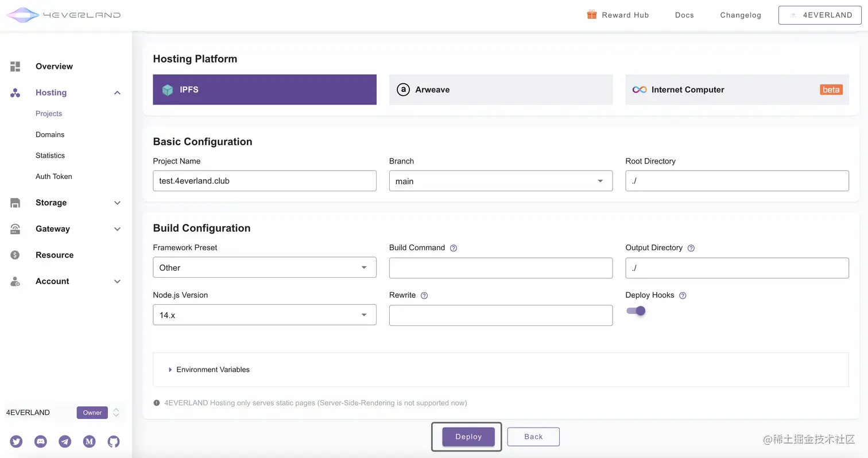Open Medium social link icon
The width and height of the screenshot is (868, 458).
[89, 441]
